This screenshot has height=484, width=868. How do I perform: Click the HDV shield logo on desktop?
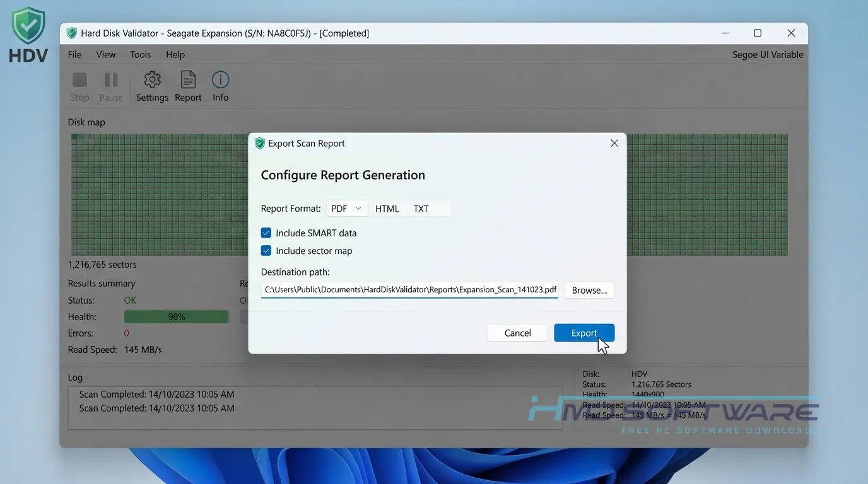pyautogui.click(x=29, y=26)
